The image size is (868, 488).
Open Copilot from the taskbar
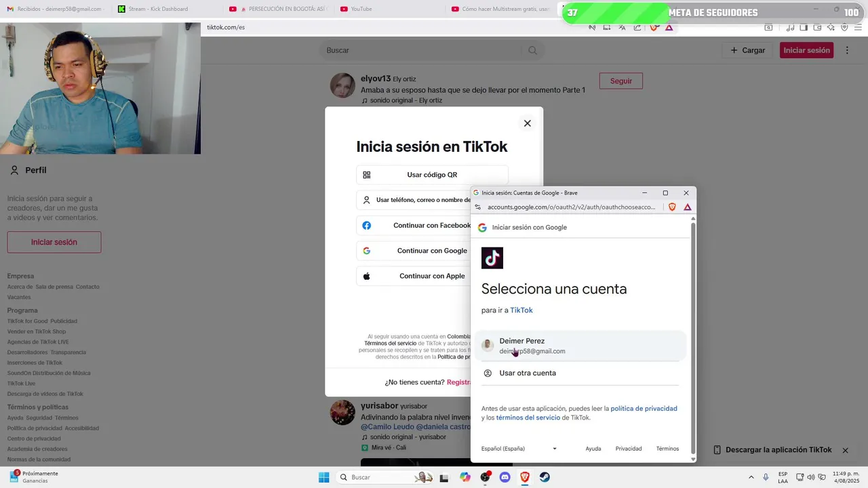[465, 477]
